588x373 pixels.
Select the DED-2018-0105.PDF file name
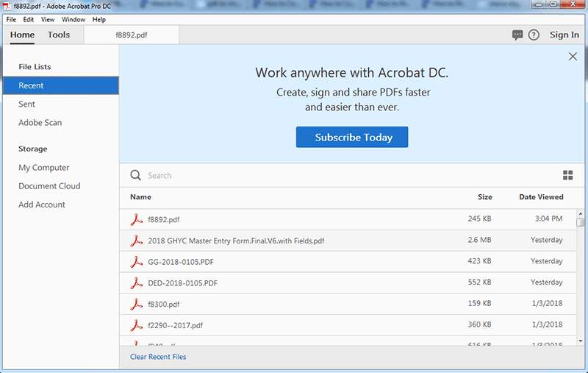click(182, 283)
